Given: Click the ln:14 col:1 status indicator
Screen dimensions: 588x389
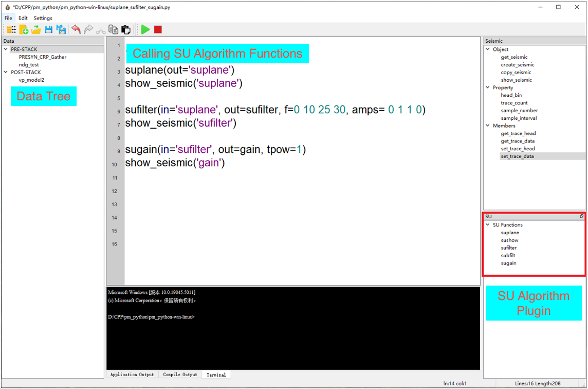Looking at the screenshot, I should [454, 383].
